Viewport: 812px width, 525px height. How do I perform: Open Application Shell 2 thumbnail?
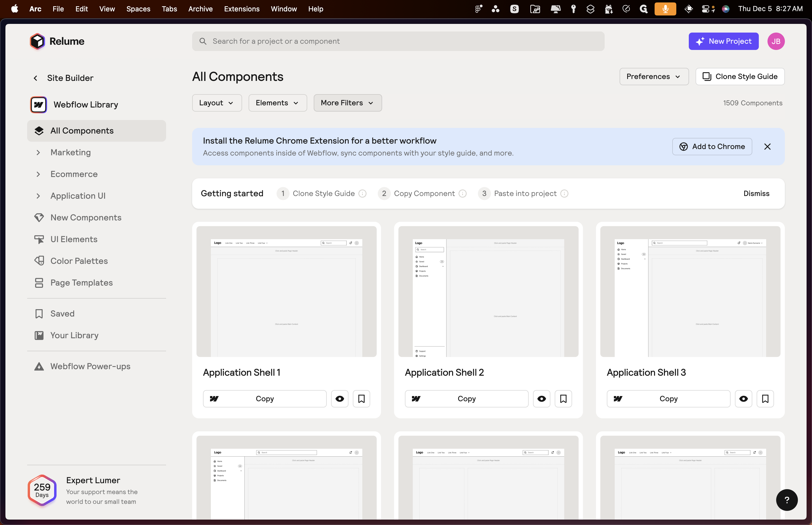tap(488, 292)
